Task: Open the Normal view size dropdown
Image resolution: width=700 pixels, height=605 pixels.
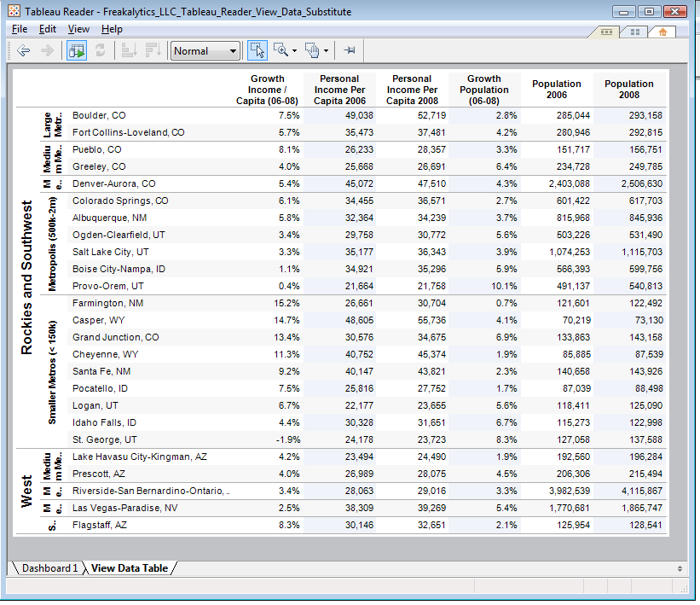Action: click(x=205, y=50)
